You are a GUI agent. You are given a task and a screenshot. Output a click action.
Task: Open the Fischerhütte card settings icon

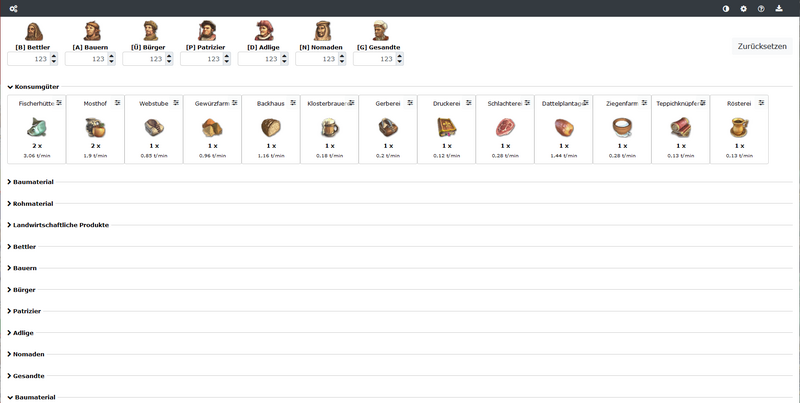pos(59,103)
